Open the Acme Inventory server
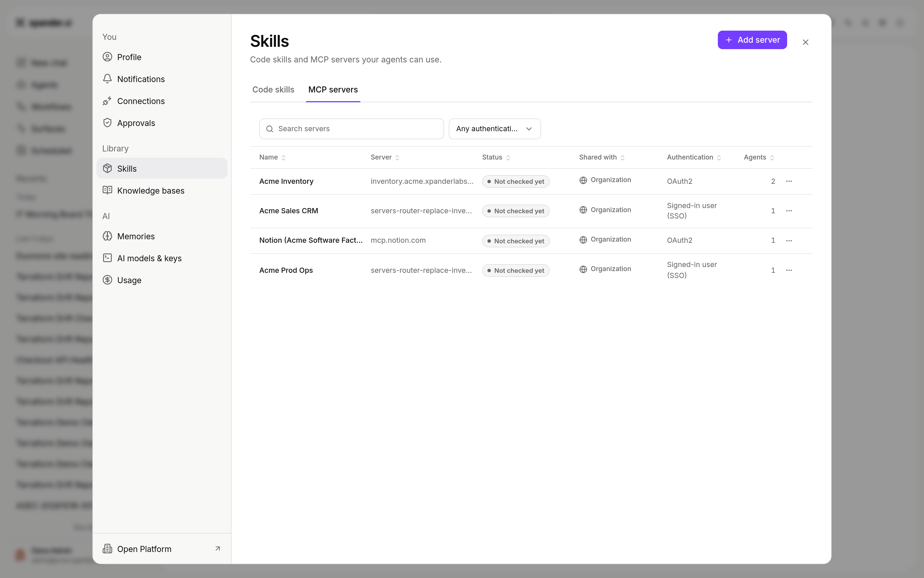Screen dimensions: 924x578 (286, 181)
